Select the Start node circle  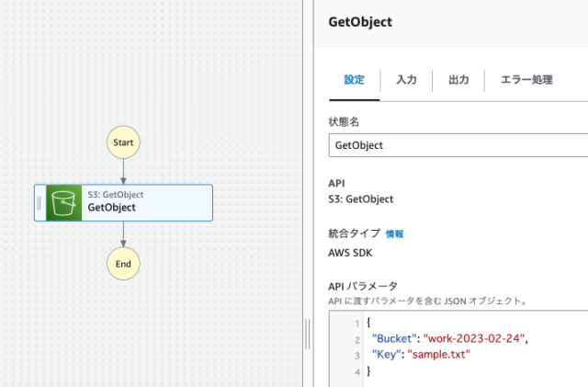123,142
